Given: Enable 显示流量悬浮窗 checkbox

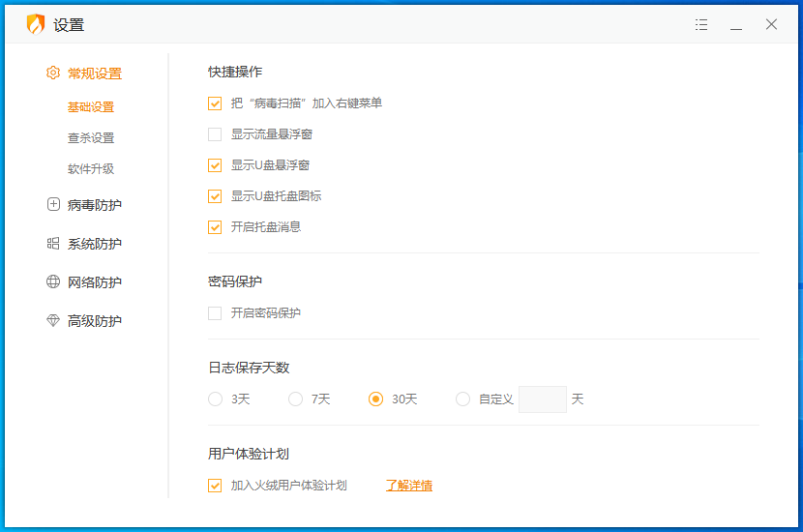Looking at the screenshot, I should 215,134.
